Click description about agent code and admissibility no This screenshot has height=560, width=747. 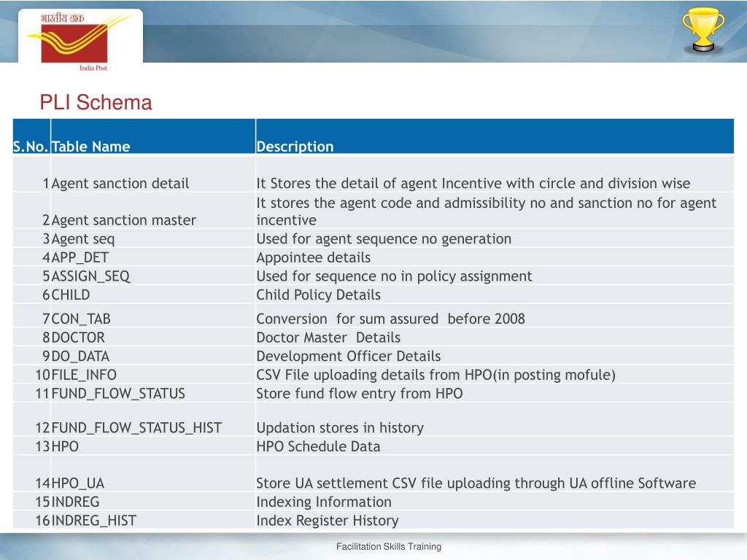coord(487,211)
